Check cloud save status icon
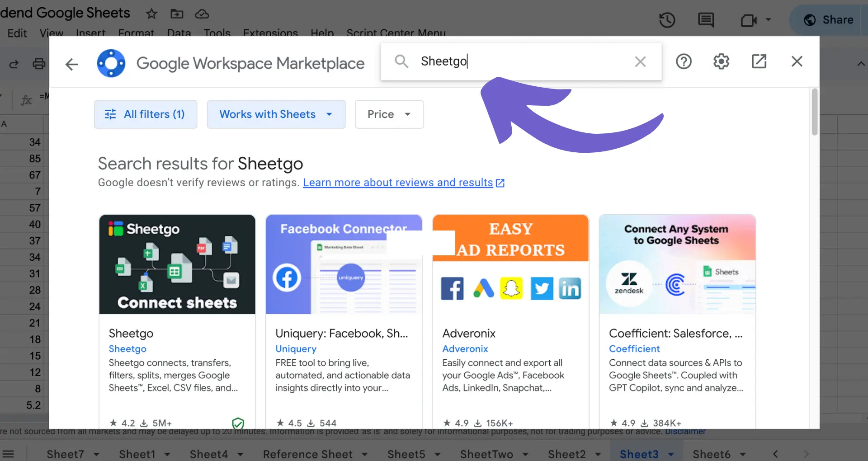Viewport: 868px width, 461px height. (202, 14)
